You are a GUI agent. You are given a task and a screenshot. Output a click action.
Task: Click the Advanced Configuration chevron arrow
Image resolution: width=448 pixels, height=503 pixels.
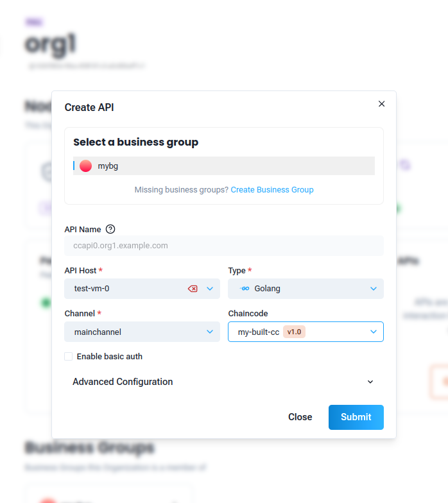pyautogui.click(x=370, y=382)
